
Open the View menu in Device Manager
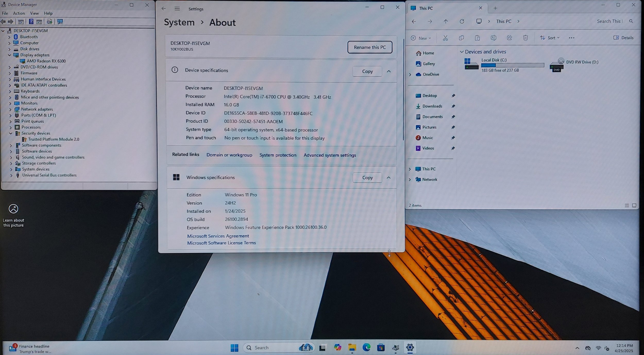[34, 13]
